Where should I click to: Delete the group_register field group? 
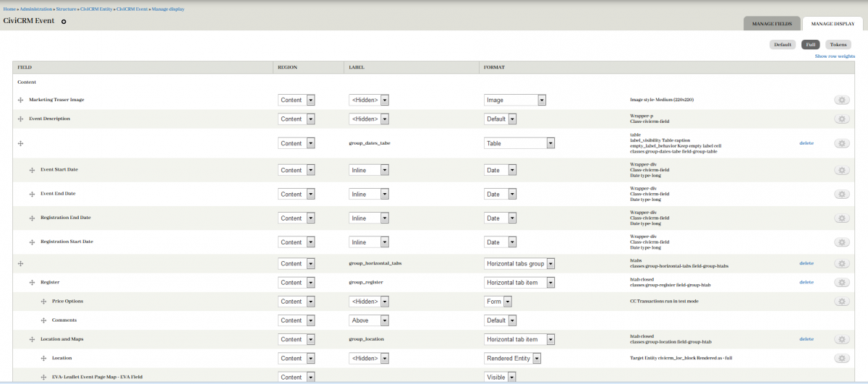pos(807,282)
